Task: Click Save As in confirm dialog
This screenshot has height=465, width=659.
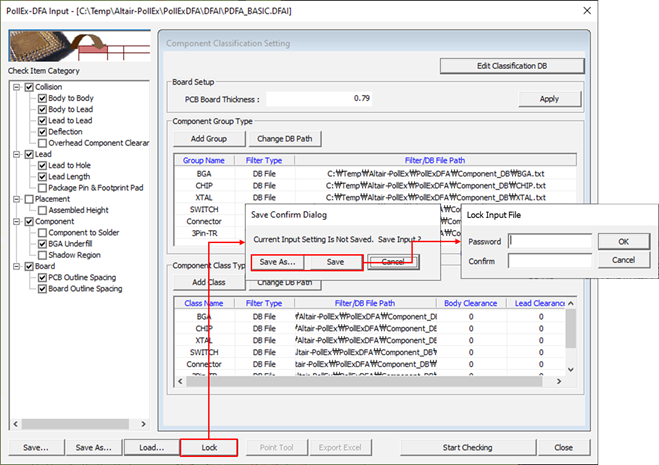Action: pyautogui.click(x=276, y=262)
